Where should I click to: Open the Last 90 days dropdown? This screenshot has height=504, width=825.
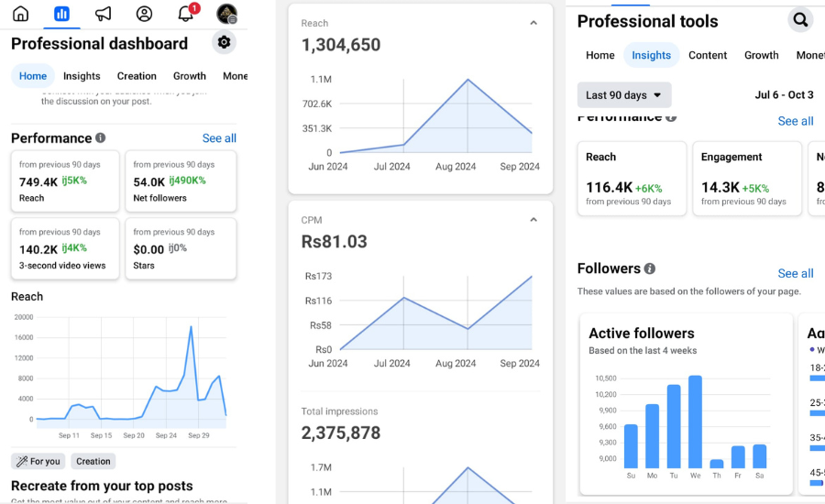tap(624, 95)
